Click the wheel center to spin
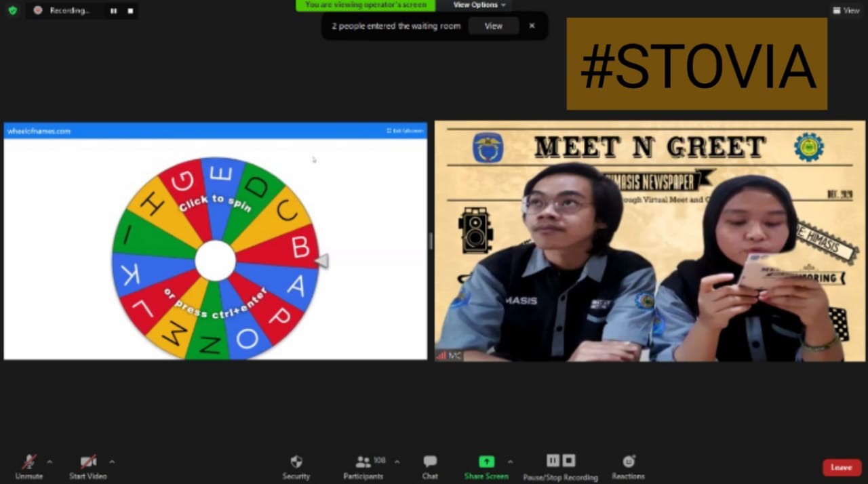Viewport: 868px width, 484px height. [x=216, y=260]
